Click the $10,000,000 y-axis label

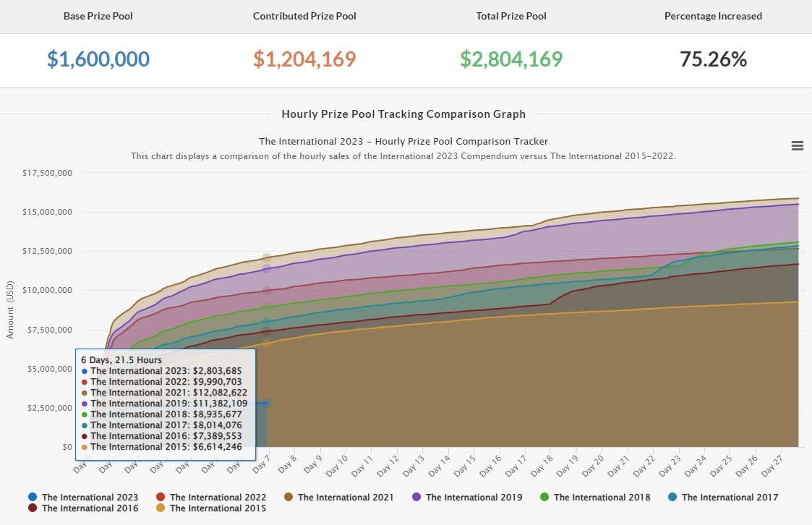[47, 290]
